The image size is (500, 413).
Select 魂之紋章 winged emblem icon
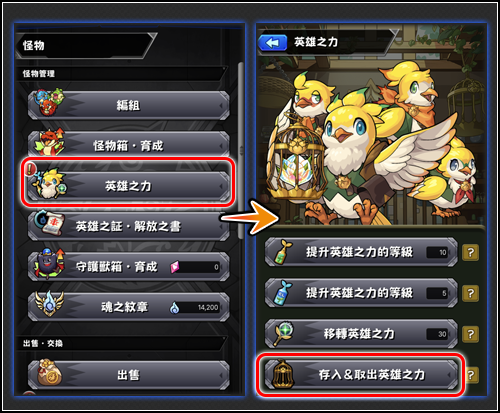coord(49,303)
